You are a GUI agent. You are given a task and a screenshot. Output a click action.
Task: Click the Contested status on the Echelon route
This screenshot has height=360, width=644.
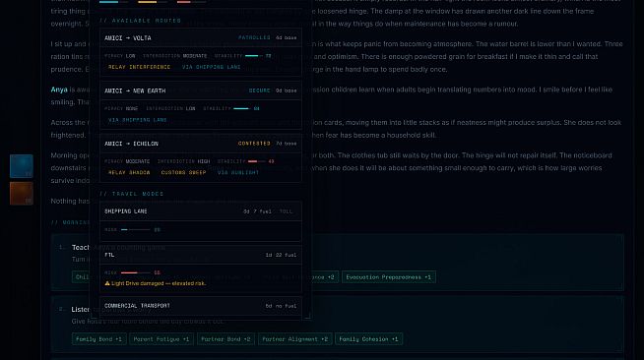(254, 144)
